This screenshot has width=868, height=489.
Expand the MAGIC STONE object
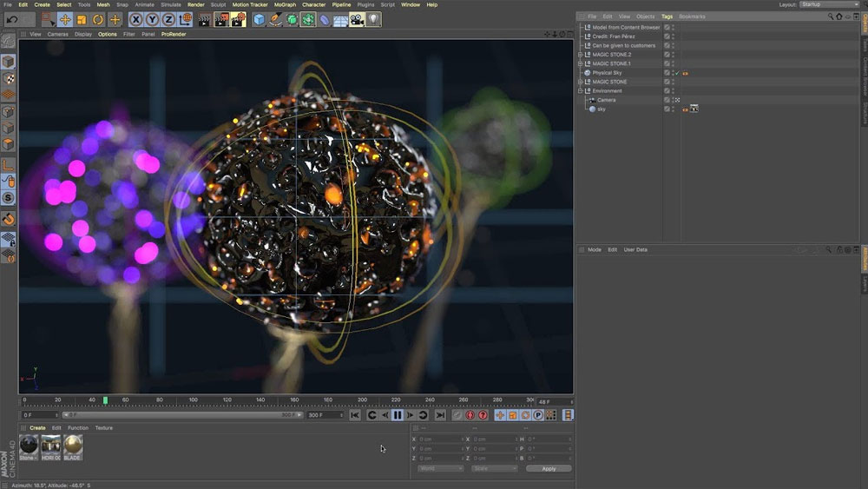point(580,82)
